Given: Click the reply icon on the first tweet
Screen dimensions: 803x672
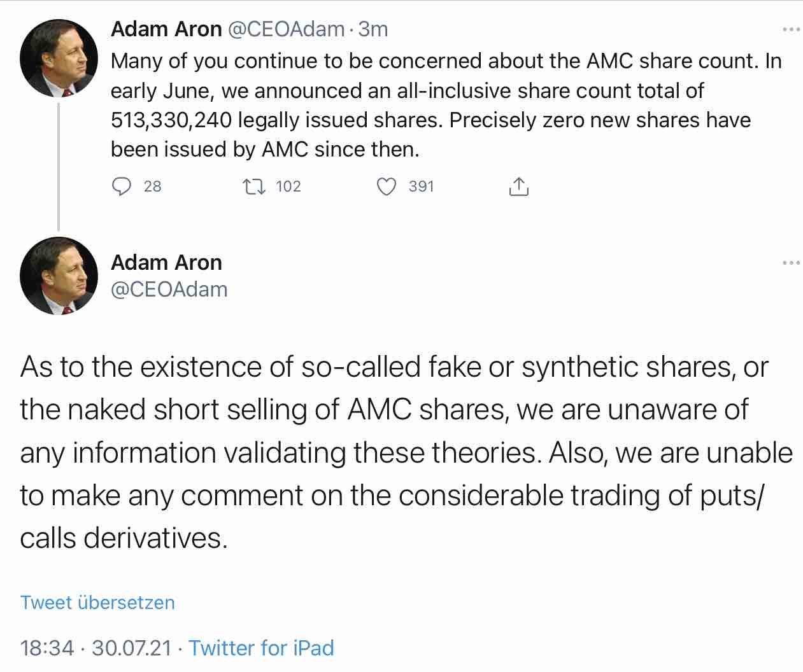Looking at the screenshot, I should click(x=122, y=186).
